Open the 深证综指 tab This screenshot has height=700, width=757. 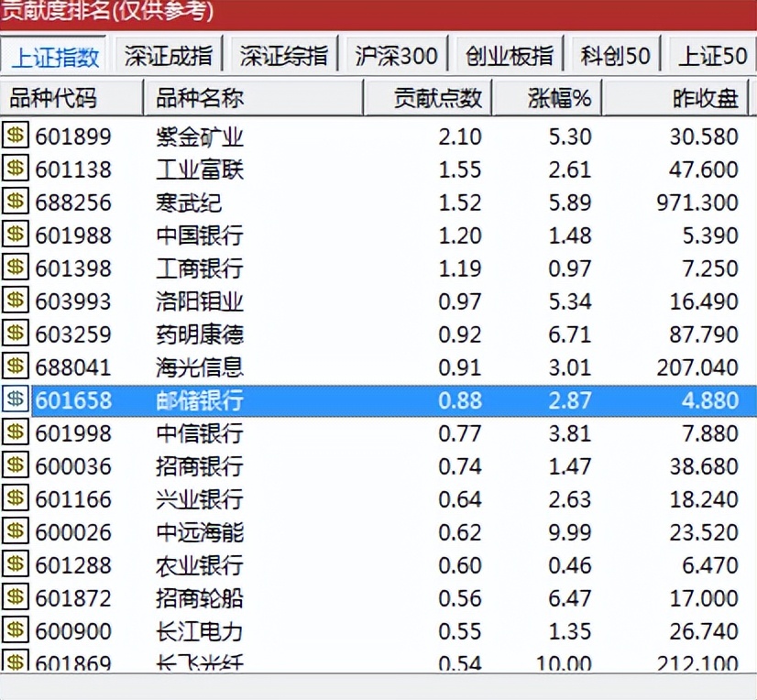click(x=283, y=56)
